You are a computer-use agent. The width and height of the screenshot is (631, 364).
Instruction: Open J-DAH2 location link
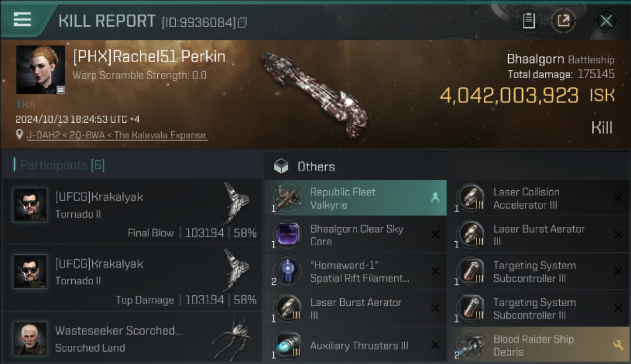(x=116, y=135)
